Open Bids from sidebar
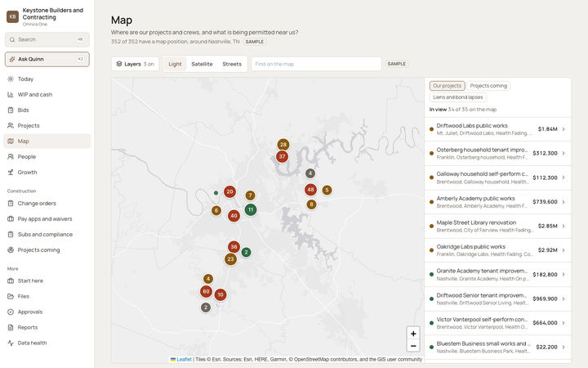 [47, 110]
